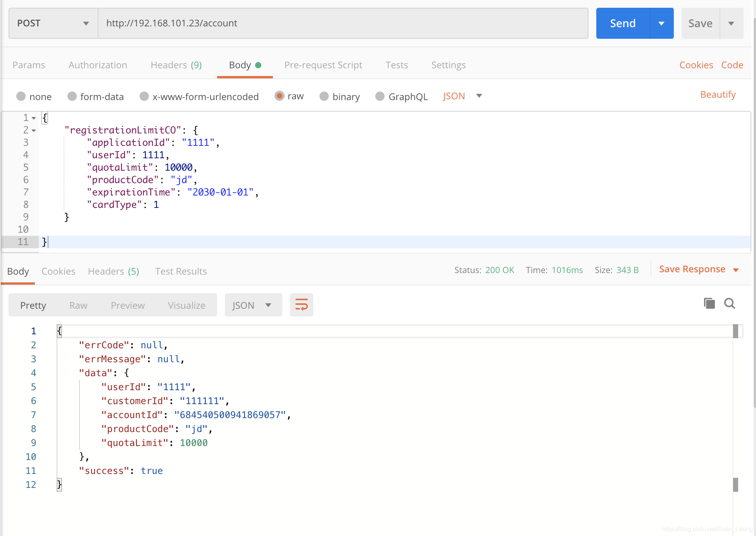Click the search response magnifier icon
This screenshot has height=536, width=756.
coord(730,303)
